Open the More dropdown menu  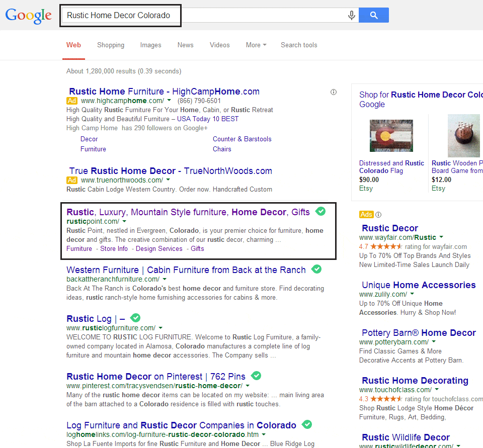[x=256, y=45]
